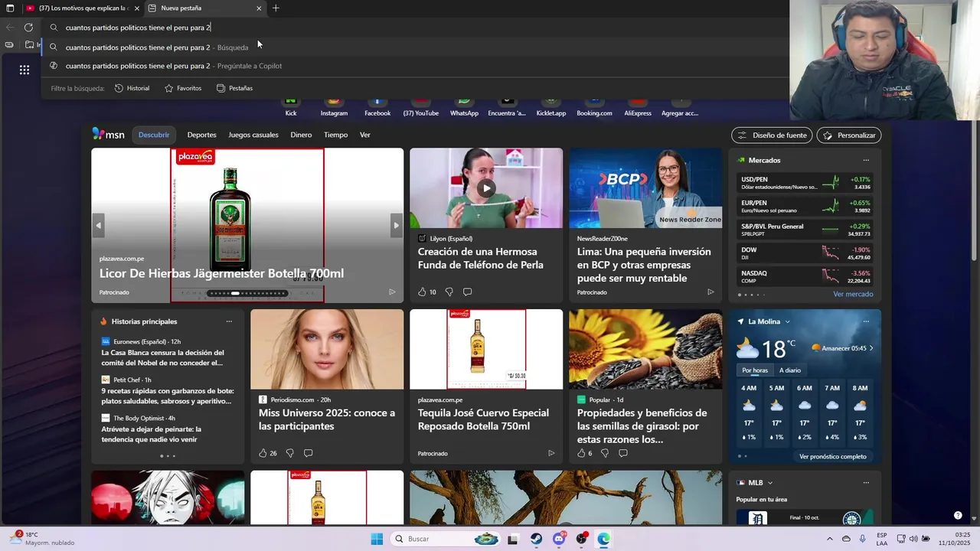
Task: Open the AliExpress quick link
Action: [x=638, y=107]
